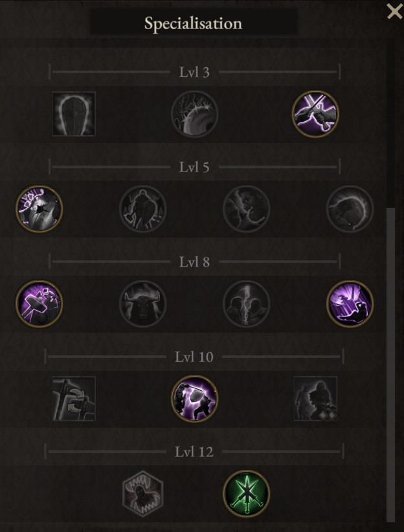
Task: Select the square weapon swap skill at Lvl 10
Action: (x=74, y=399)
